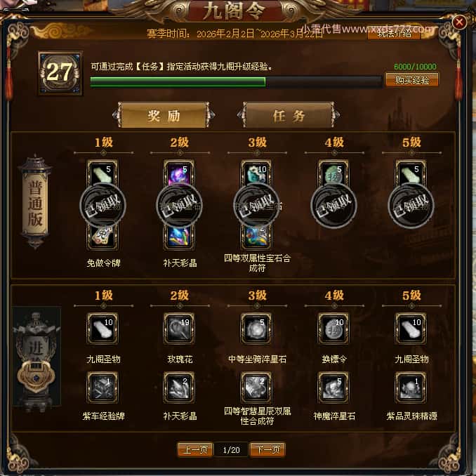This screenshot has height=476, width=476.
Task: Click the 已领取 stamp on level 1 reward
Action: coord(103,206)
